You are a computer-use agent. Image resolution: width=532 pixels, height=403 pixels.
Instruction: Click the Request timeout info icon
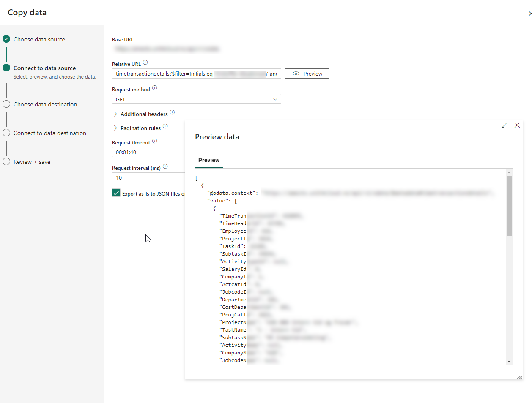[154, 141]
